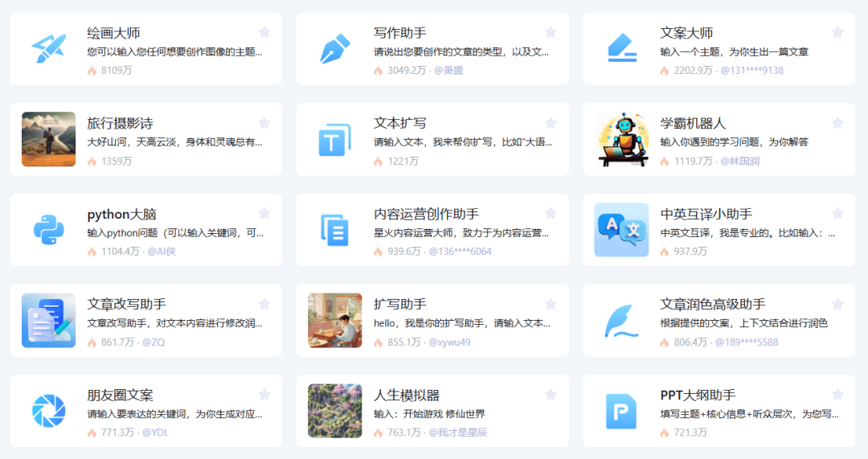The image size is (868, 459).
Task: Click the 文章润色高级助手 feather icon
Action: click(621, 321)
